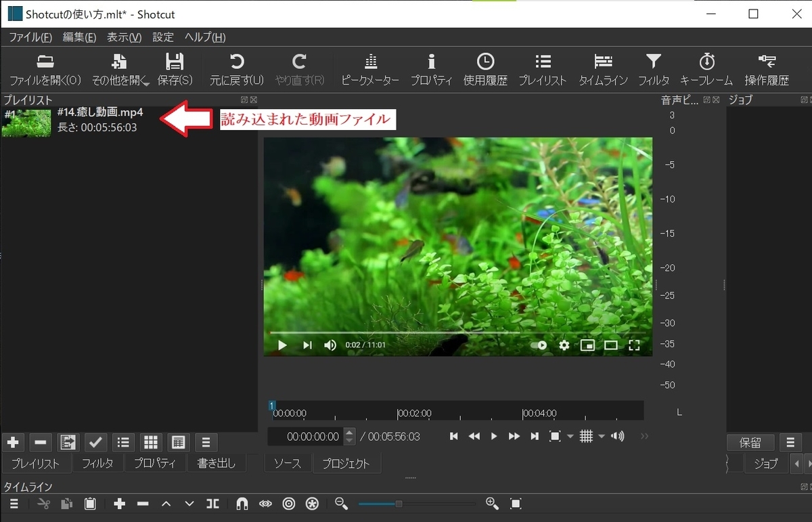Select the ジョブ tab at bottom right
The height and width of the screenshot is (522, 812).
(x=766, y=464)
